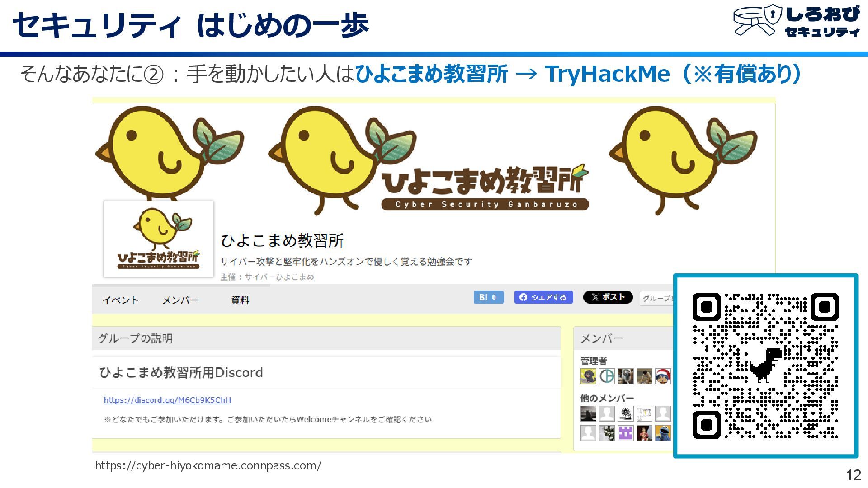
Task: Open the Discord invite link
Action: tap(167, 400)
